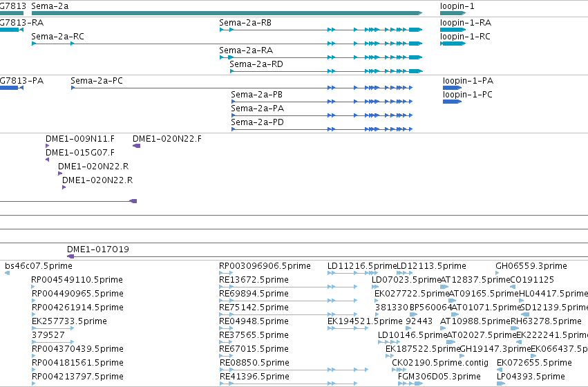Screen dimensions: 588x387
Task: Click the Sema-2a-PA protein label
Action: click(x=258, y=108)
